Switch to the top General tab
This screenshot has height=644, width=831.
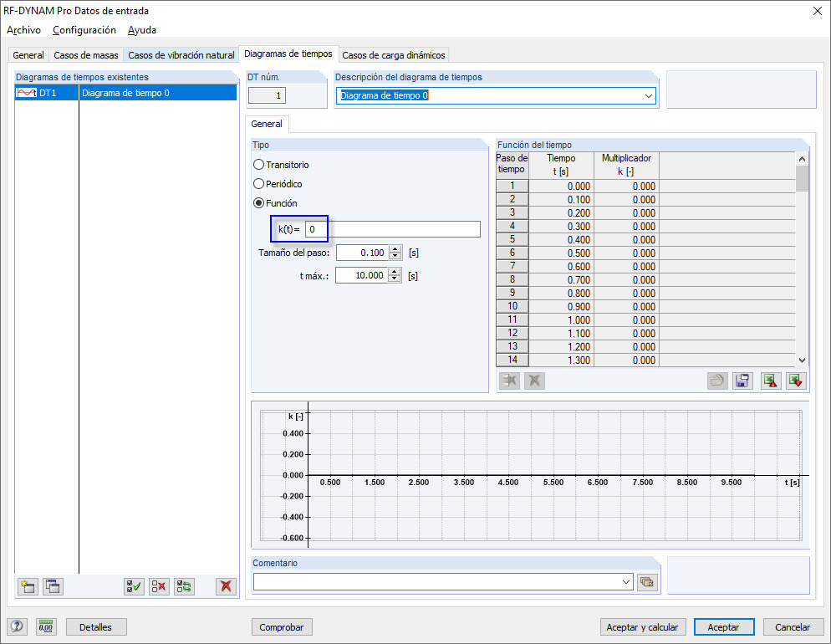coord(28,55)
